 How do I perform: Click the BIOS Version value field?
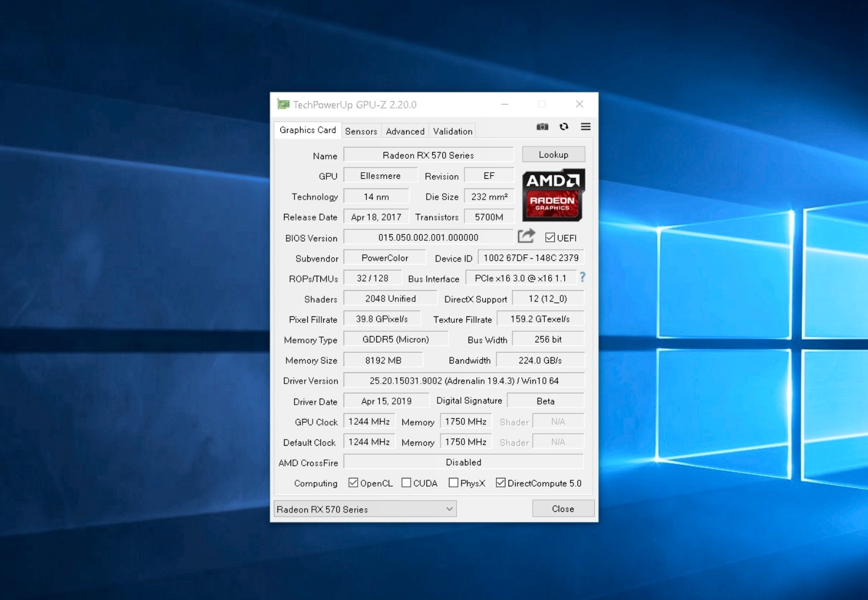coord(429,237)
